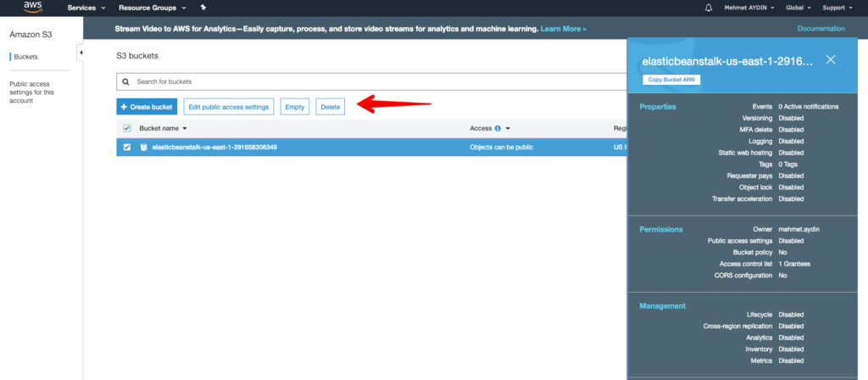868x380 pixels.
Task: Click the Transfer acceleration label
Action: 743,198
